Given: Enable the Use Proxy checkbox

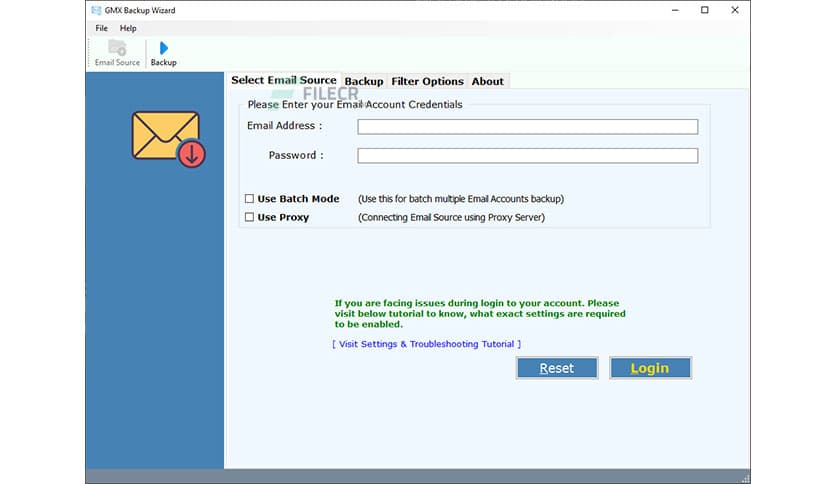Looking at the screenshot, I should tap(249, 217).
